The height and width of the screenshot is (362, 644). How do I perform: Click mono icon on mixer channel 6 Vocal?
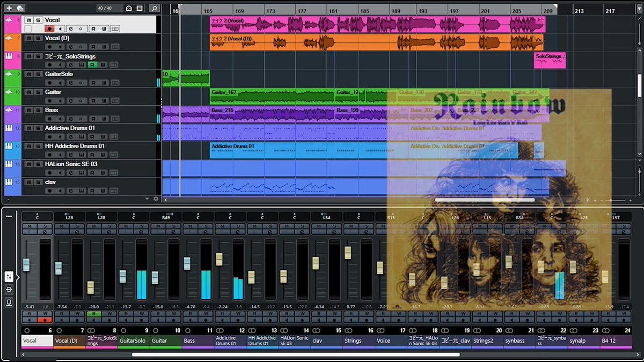(27, 330)
